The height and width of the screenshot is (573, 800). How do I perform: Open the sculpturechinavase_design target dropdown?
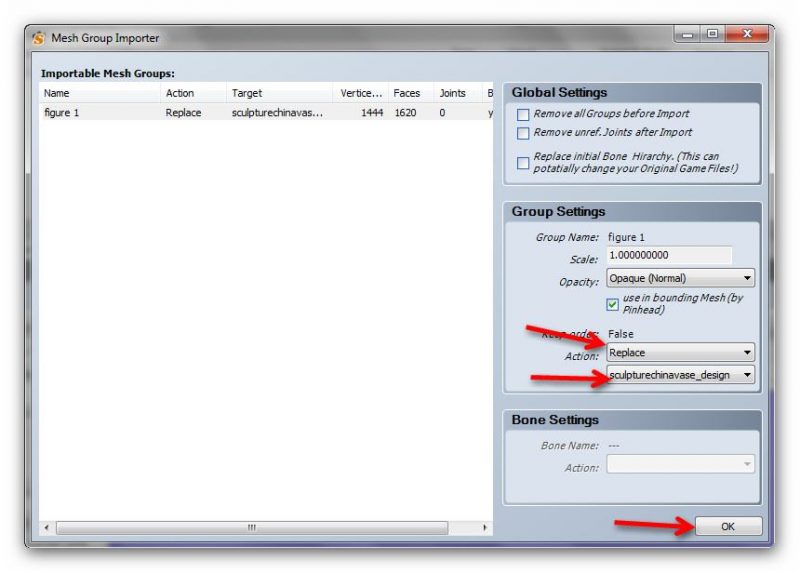pos(680,375)
